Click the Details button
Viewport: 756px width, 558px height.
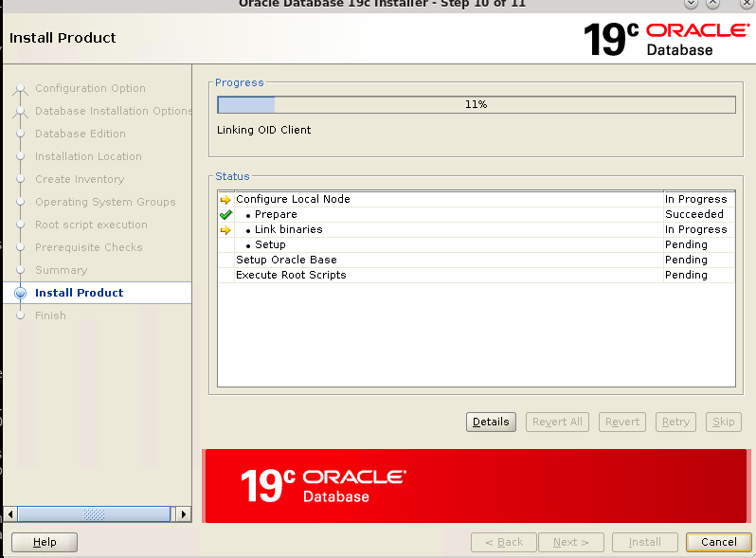(x=491, y=422)
